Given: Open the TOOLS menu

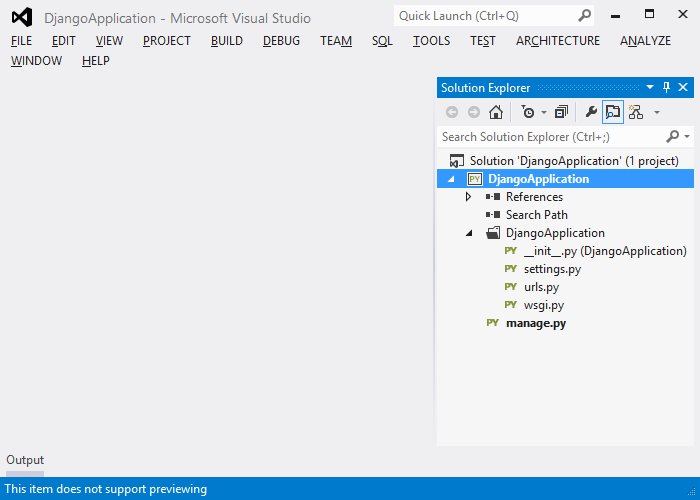Looking at the screenshot, I should (x=431, y=41).
